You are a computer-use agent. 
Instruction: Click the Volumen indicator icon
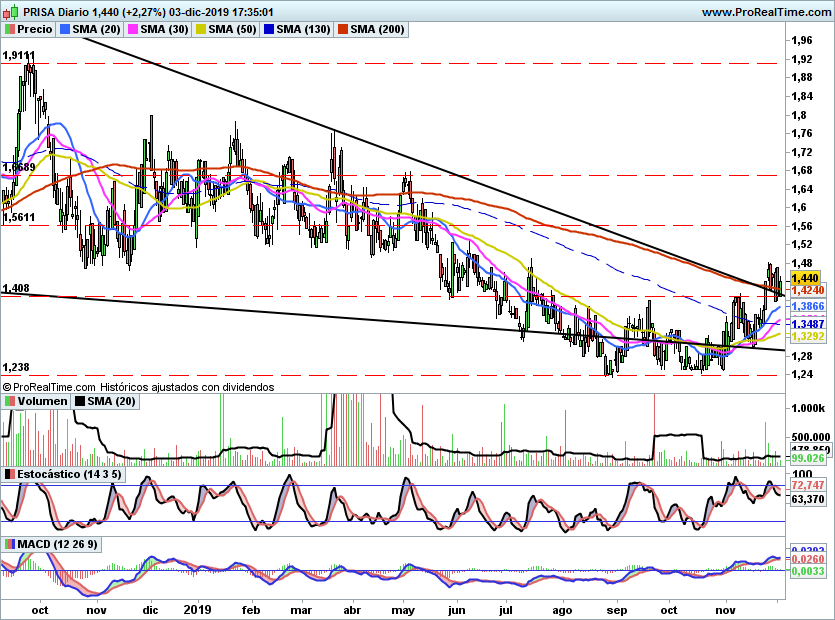(11, 401)
